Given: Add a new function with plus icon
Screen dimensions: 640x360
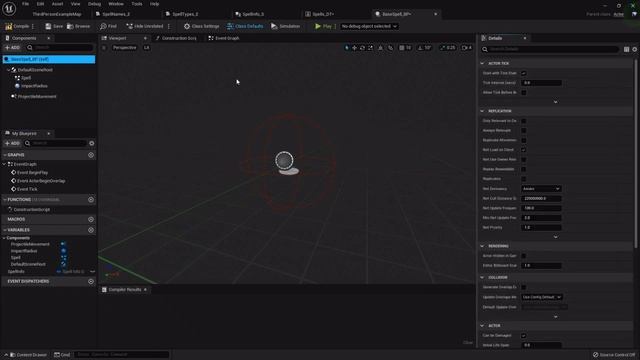Looking at the screenshot, I should [x=91, y=200].
